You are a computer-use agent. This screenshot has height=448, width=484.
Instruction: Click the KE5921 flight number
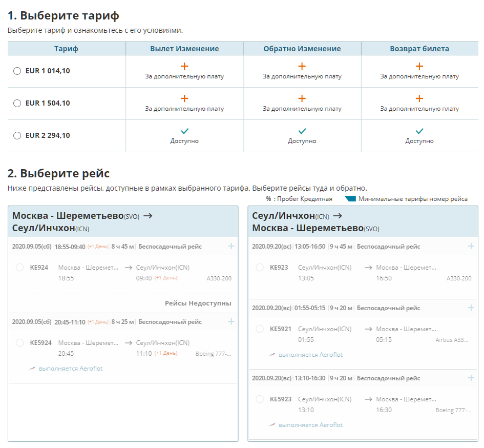point(281,329)
